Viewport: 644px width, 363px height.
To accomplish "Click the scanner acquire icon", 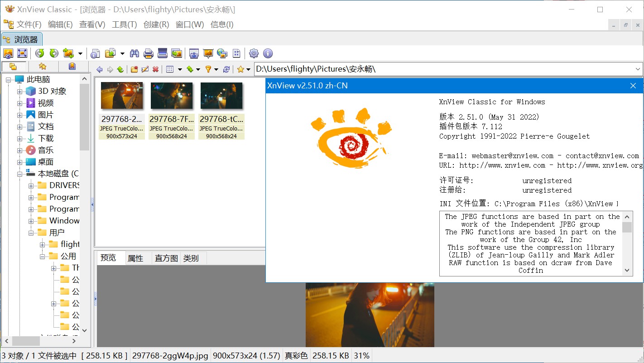I will click(163, 53).
